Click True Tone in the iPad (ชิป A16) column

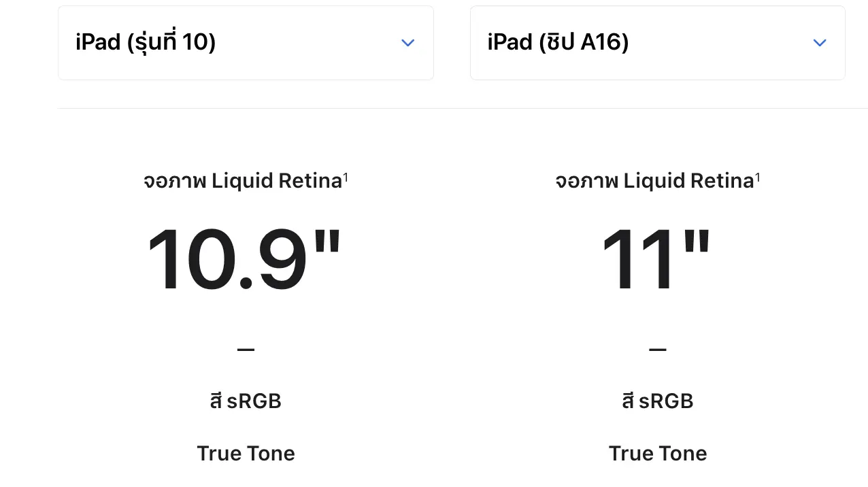pos(658,454)
